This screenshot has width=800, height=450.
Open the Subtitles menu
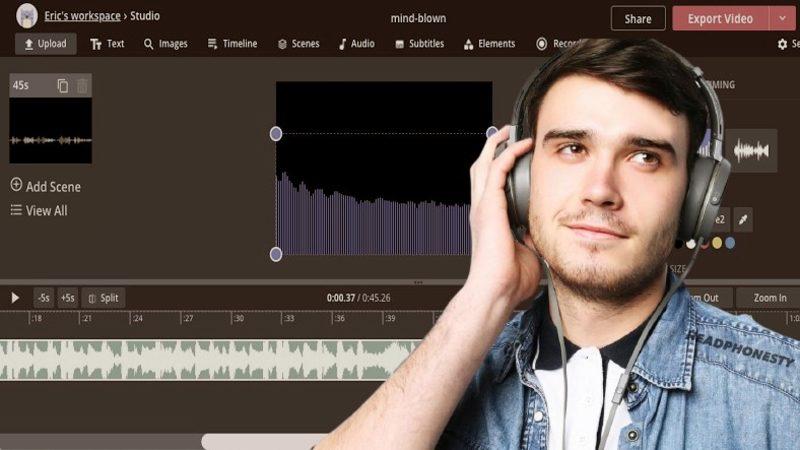419,44
